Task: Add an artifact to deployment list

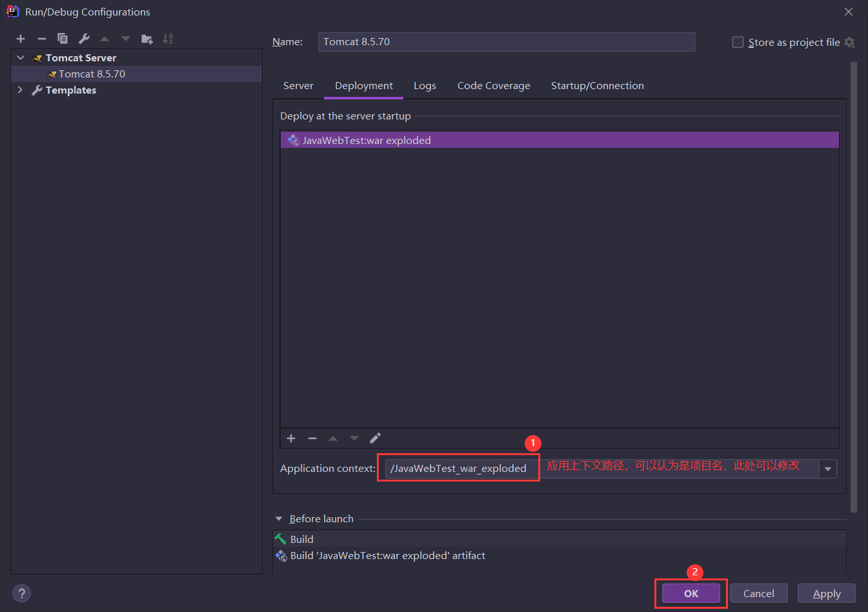Action: 291,438
